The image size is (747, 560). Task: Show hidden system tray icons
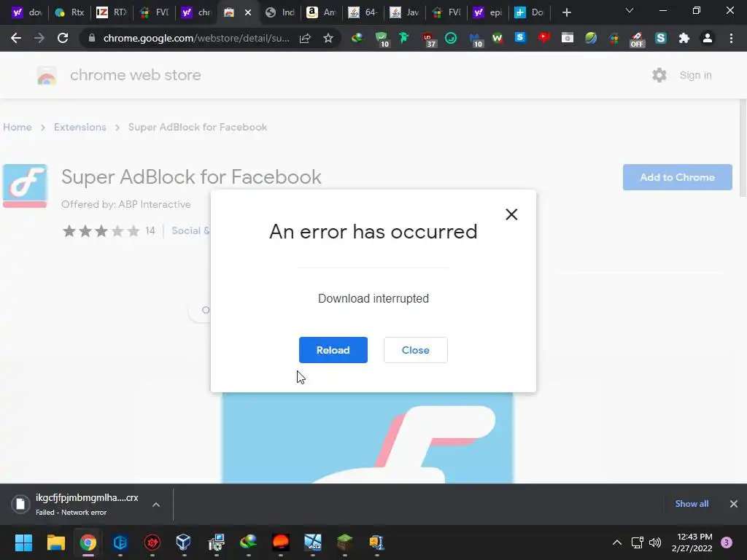tap(617, 542)
